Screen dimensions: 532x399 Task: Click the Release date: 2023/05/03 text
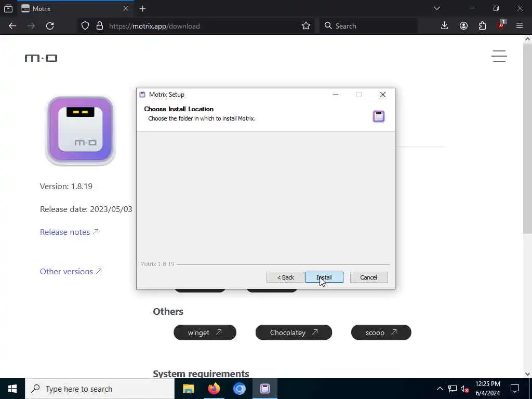[86, 209]
